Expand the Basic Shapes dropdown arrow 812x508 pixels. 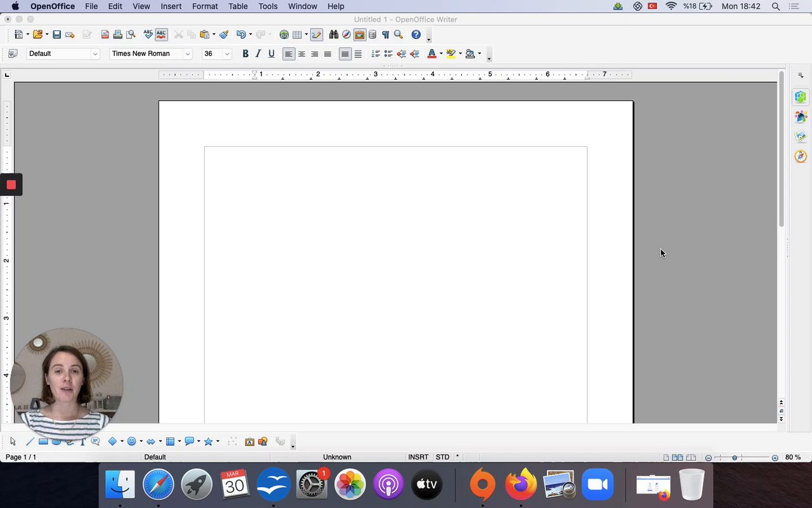[122, 441]
